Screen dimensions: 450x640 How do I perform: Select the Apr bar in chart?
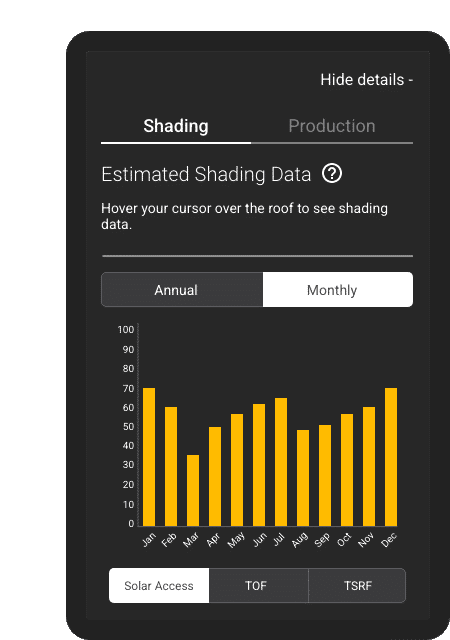tap(215, 477)
